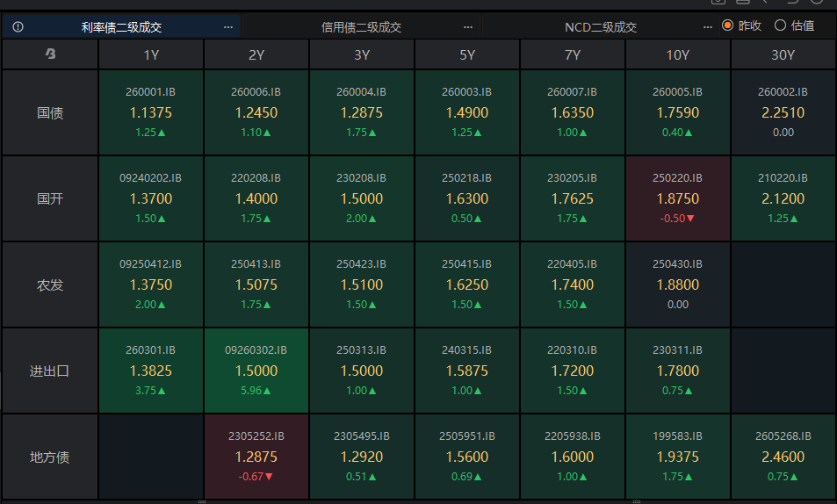This screenshot has width=837, height=504.
Task: Click the 2Y column header
Action: 256,54
